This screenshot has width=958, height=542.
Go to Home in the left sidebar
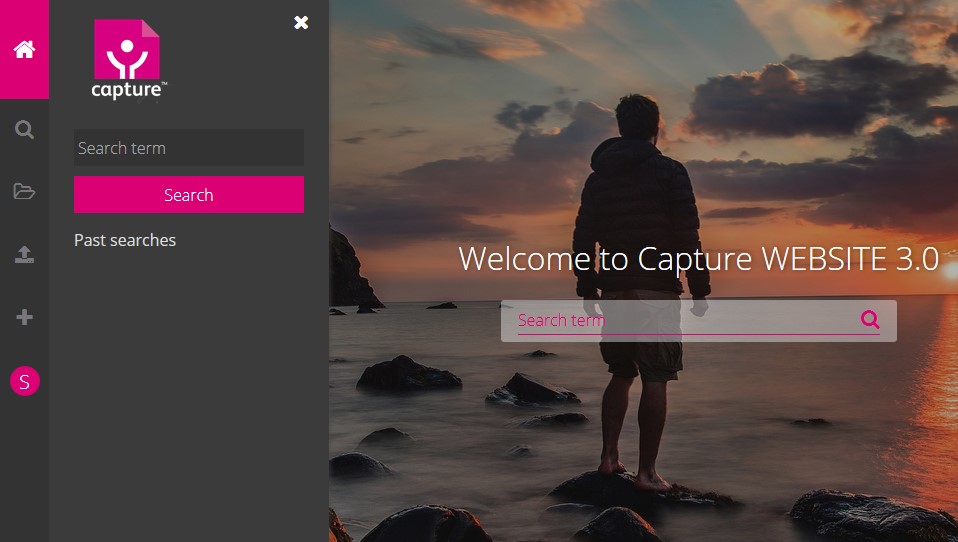(x=24, y=49)
